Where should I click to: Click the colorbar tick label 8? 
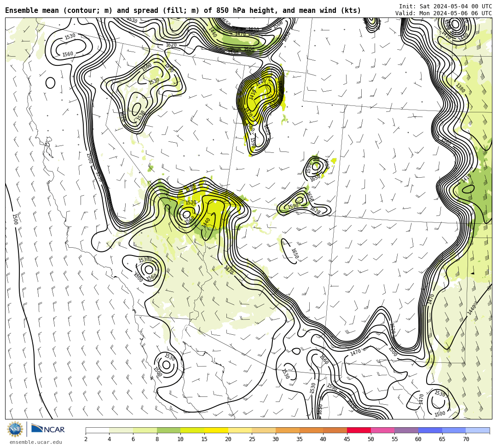[157, 439]
